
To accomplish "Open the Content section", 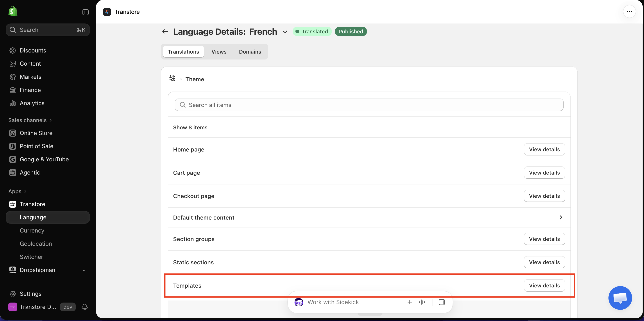I will [x=30, y=63].
